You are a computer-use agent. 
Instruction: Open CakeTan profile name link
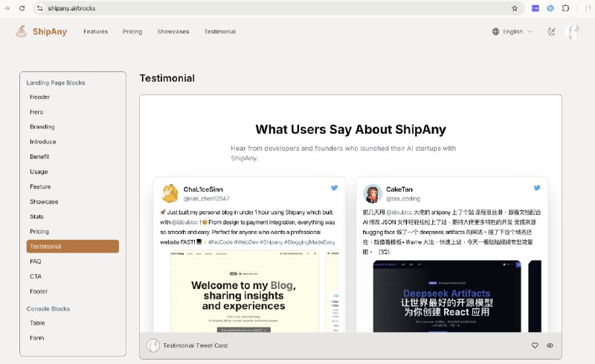(x=399, y=189)
